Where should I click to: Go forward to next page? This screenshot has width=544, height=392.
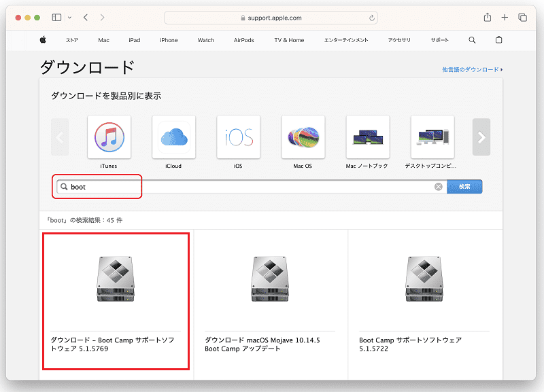(x=102, y=18)
